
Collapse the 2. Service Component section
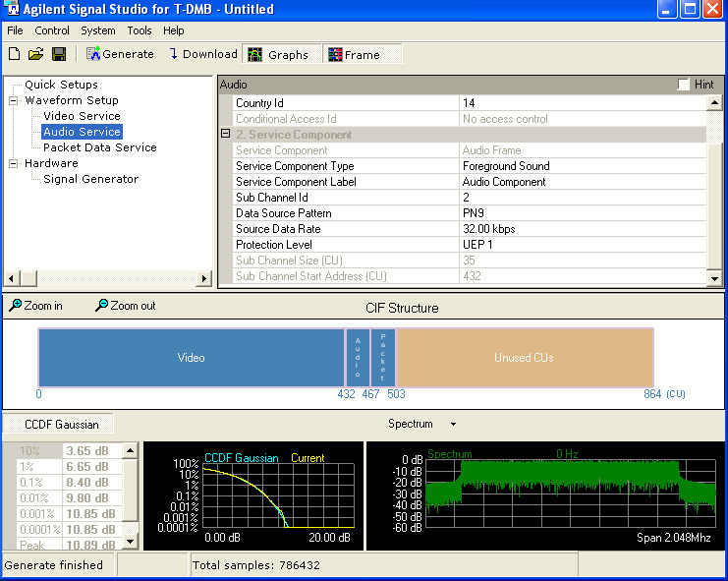[226, 135]
